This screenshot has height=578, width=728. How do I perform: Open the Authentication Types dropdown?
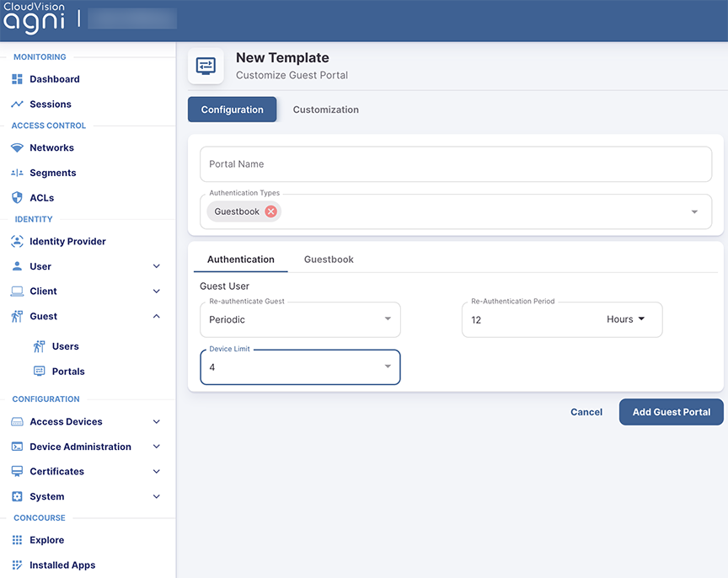694,210
